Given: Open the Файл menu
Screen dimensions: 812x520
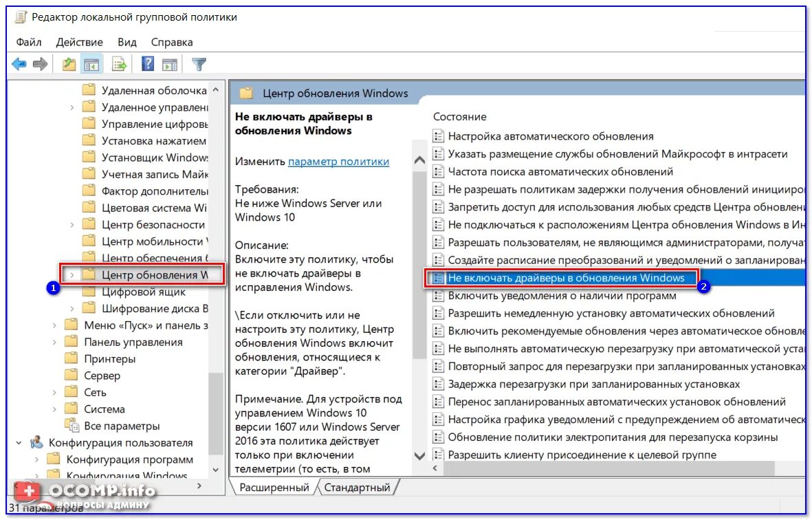Looking at the screenshot, I should (29, 42).
